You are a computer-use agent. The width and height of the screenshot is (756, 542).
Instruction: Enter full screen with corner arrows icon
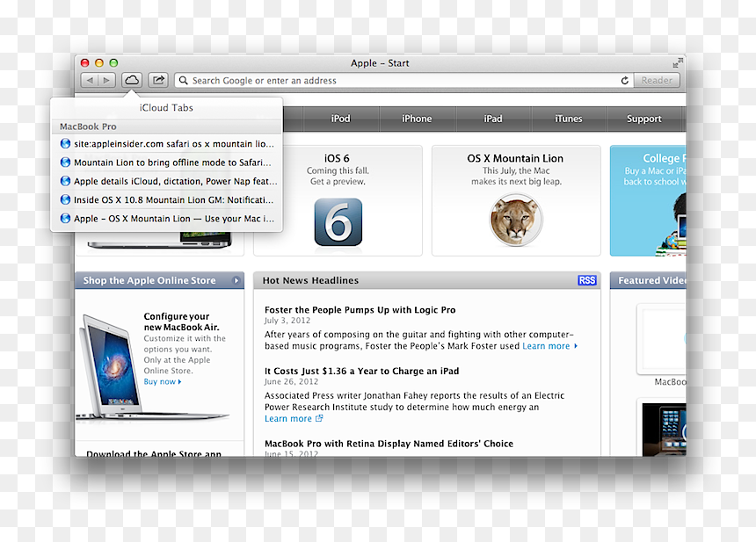[x=678, y=62]
